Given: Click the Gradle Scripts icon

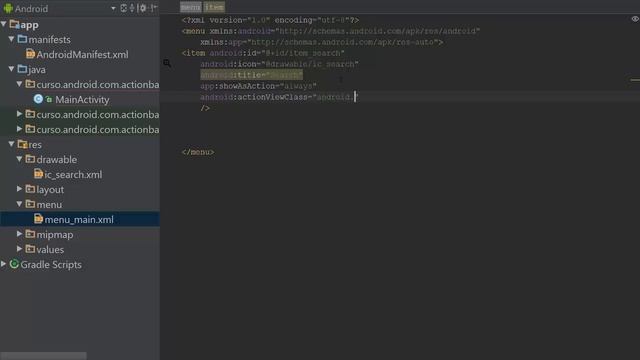Looking at the screenshot, I should tap(14, 264).
